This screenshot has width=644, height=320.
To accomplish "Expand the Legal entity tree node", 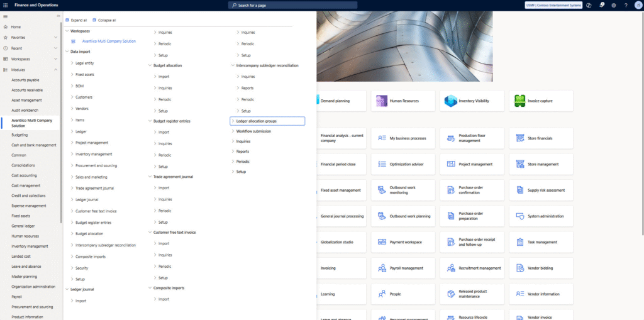I will click(72, 63).
